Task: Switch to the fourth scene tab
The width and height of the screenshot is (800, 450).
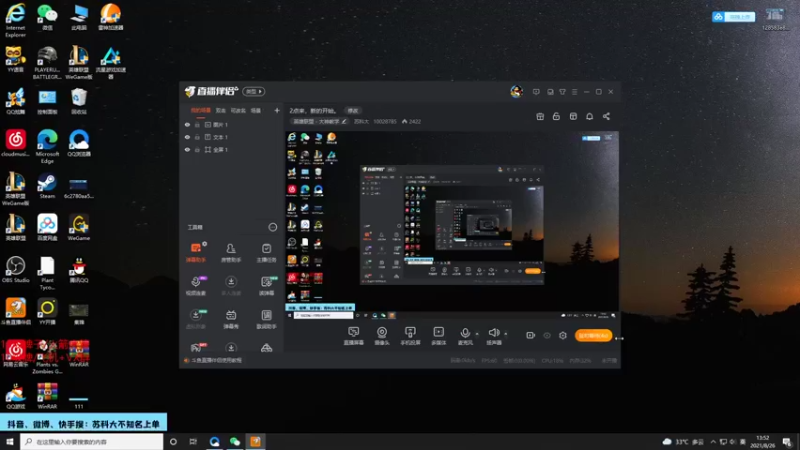Action: click(256, 110)
